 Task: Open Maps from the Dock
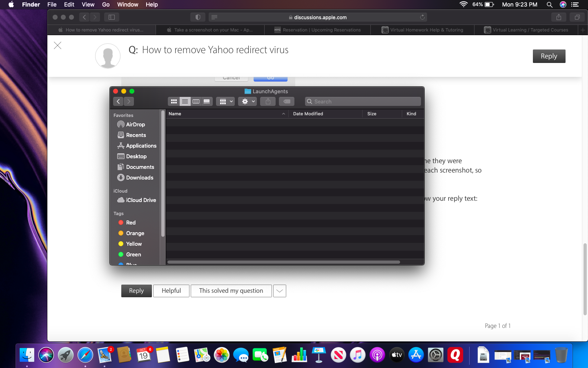click(202, 355)
